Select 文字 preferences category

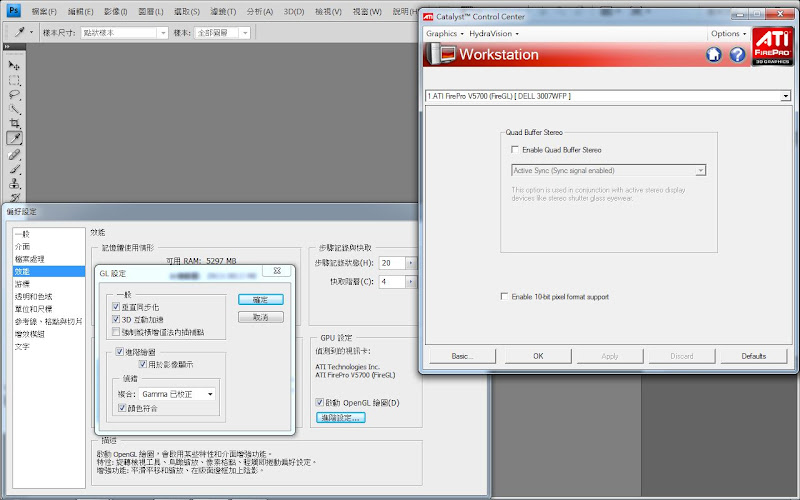point(49,346)
